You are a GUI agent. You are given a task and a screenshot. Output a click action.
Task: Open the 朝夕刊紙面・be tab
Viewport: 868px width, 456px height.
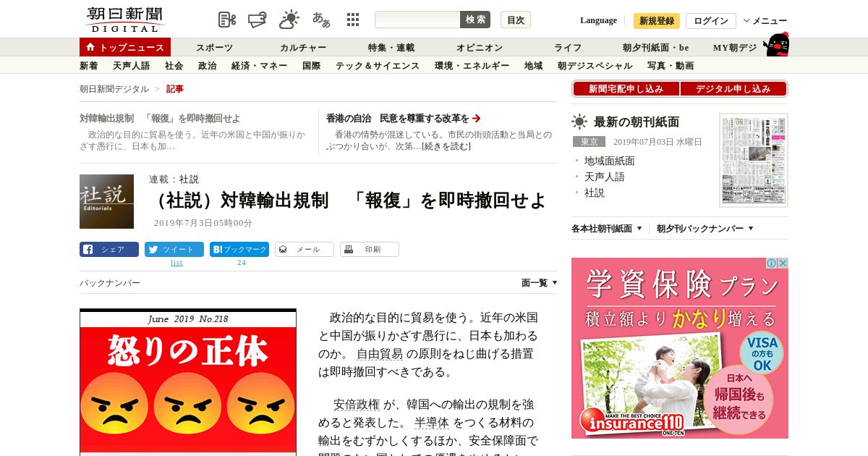656,48
